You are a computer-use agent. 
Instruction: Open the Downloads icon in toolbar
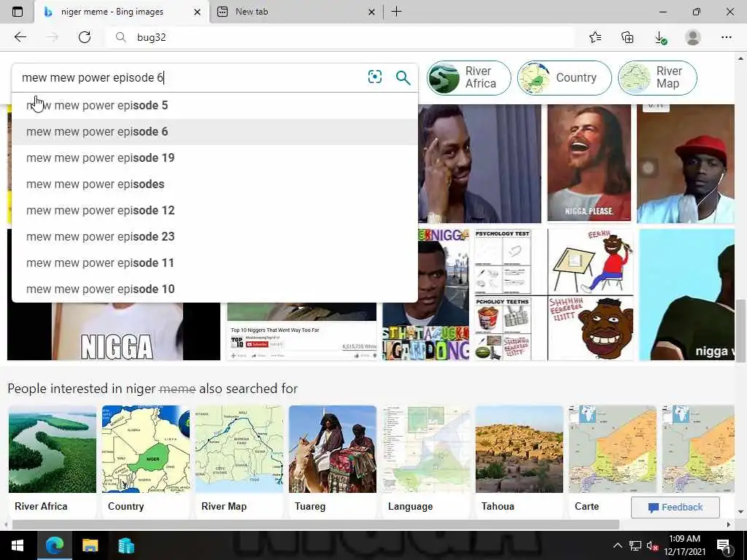pyautogui.click(x=659, y=37)
